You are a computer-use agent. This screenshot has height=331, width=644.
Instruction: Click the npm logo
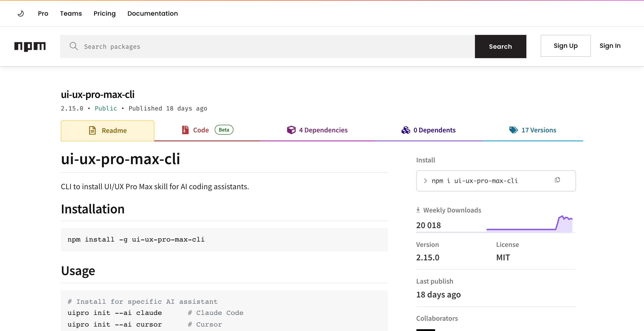tap(30, 47)
